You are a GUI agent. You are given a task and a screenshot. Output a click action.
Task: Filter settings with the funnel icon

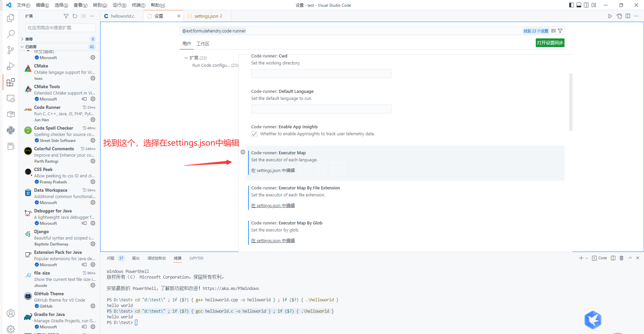pyautogui.click(x=560, y=31)
